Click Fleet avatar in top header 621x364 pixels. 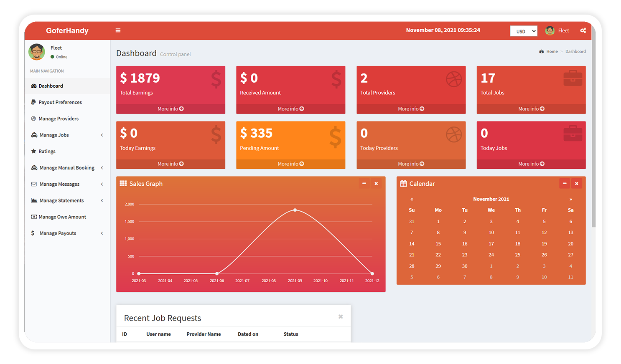550,30
